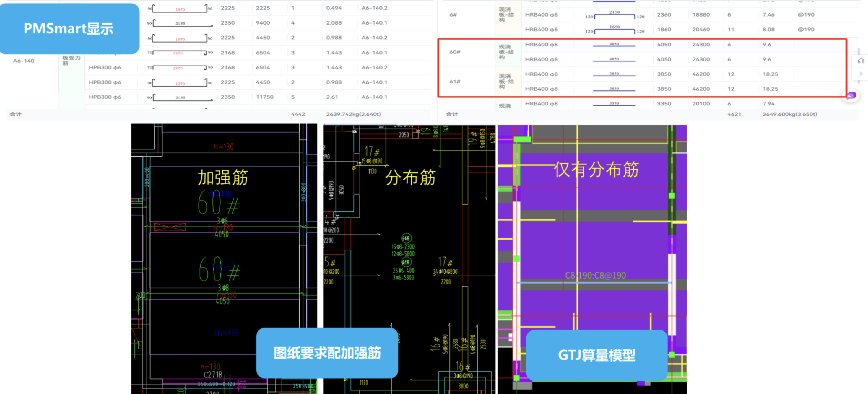Click the C2718 label in CAD drawing
The width and height of the screenshot is (868, 394).
click(213, 375)
